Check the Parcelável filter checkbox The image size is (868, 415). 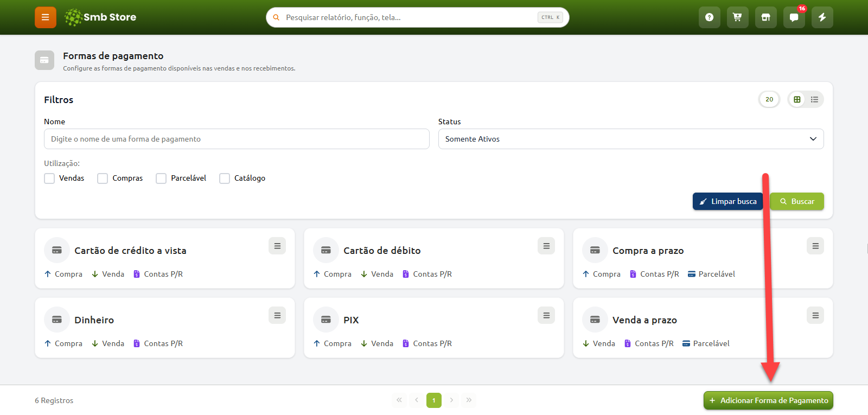pos(161,178)
